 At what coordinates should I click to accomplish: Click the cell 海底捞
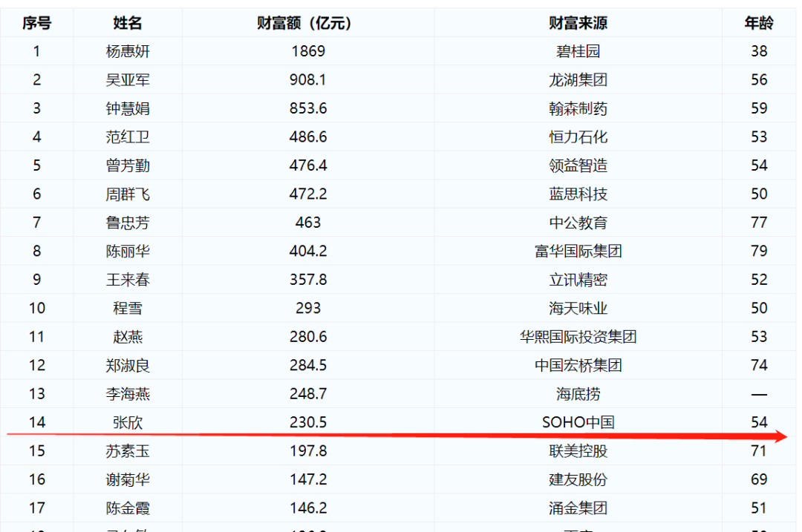(578, 394)
